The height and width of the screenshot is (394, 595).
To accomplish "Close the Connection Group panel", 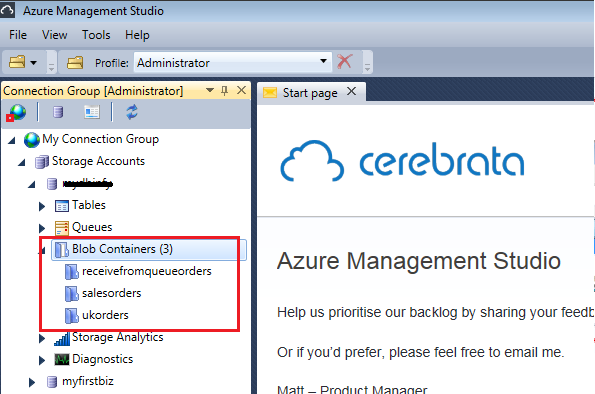I will point(241,90).
